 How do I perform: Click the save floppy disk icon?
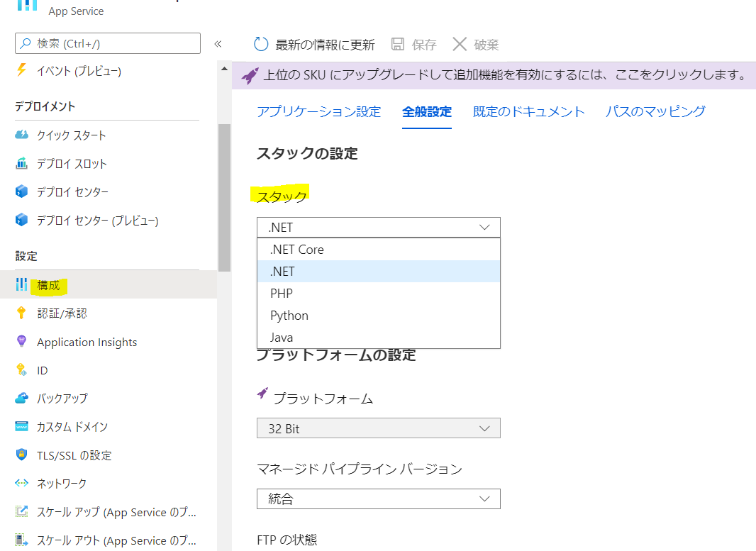[x=398, y=45]
